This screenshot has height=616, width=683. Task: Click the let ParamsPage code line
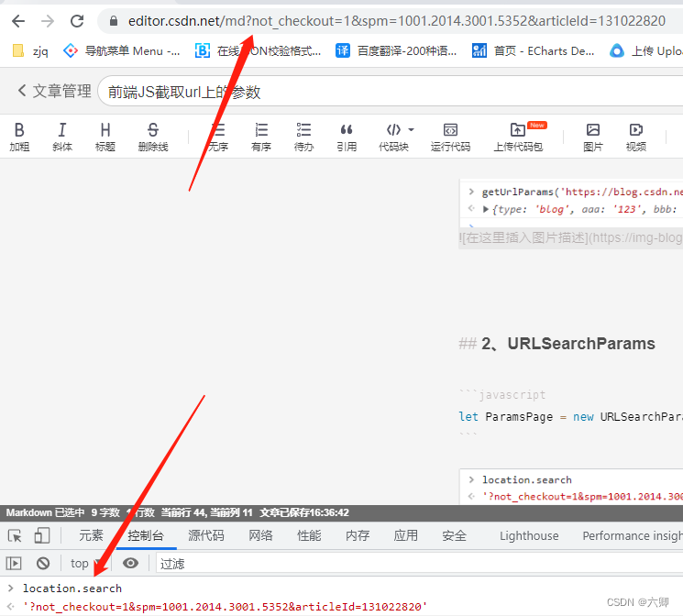(x=570, y=417)
